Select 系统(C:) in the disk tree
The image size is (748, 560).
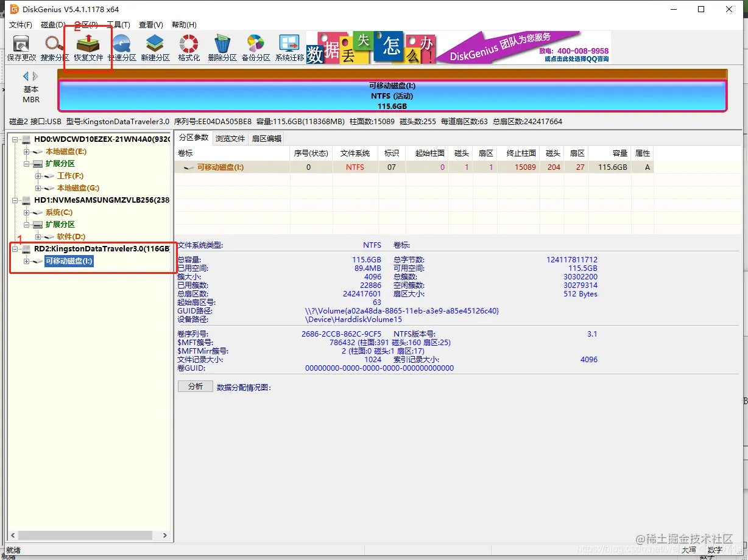click(58, 212)
